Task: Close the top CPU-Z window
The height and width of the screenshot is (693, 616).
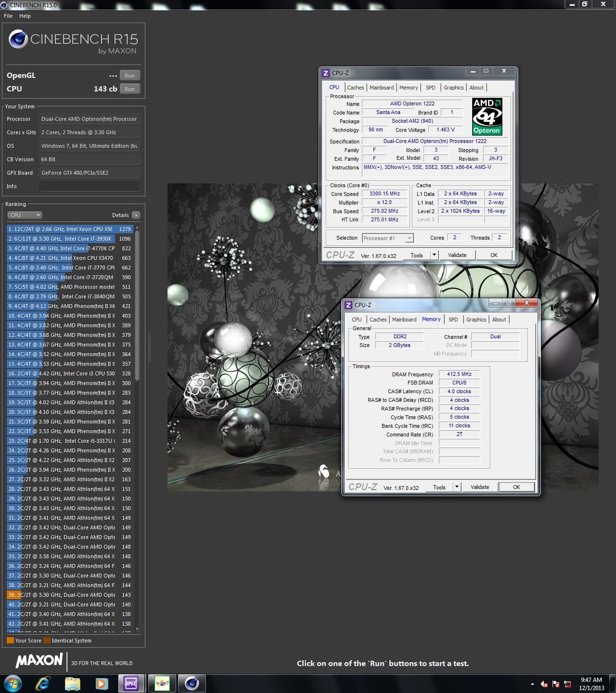Action: [504, 71]
